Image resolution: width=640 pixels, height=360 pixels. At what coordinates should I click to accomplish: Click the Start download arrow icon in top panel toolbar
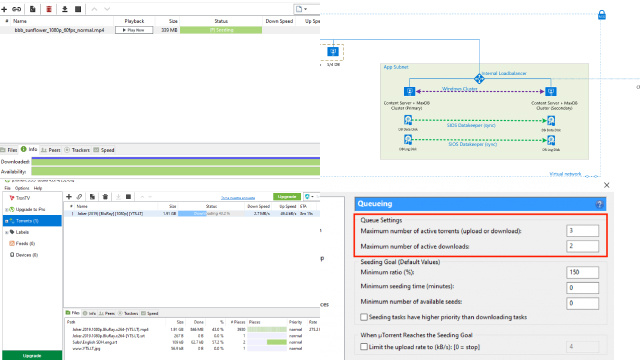click(x=64, y=9)
